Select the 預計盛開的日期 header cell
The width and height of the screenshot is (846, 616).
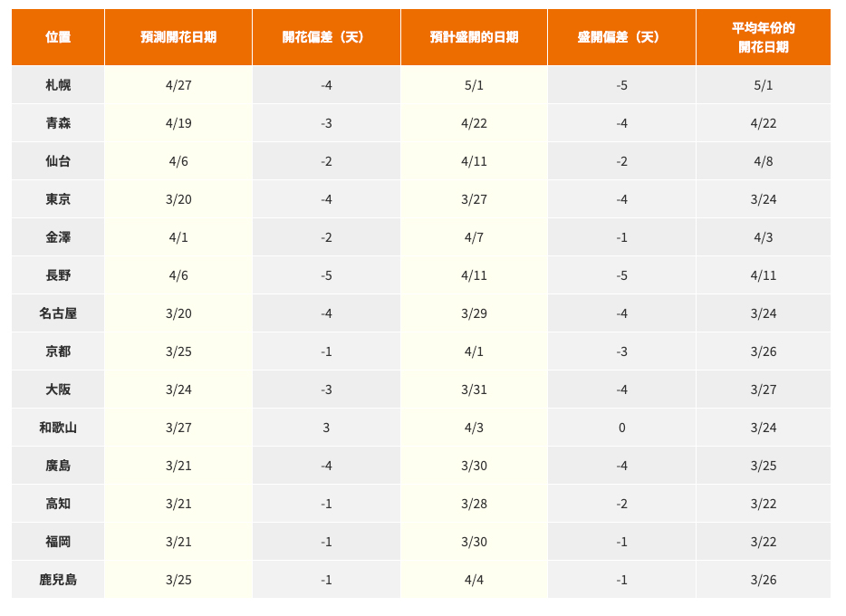[x=474, y=37]
